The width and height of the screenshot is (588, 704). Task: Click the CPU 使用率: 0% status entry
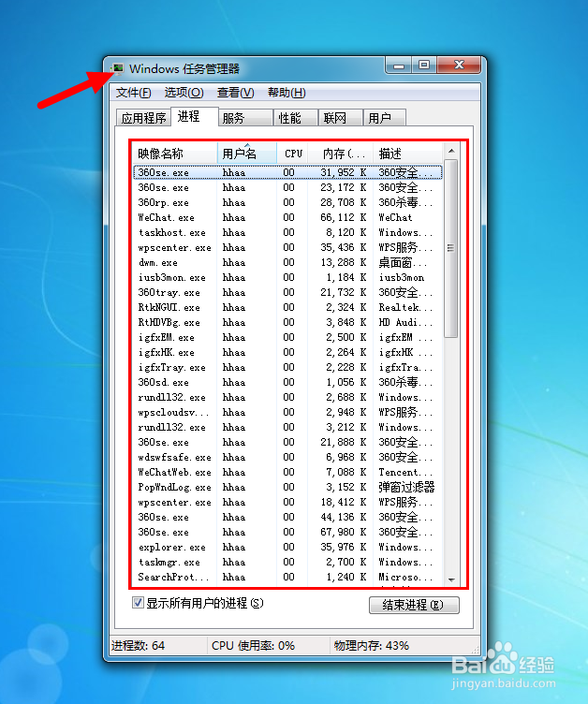[x=253, y=646]
